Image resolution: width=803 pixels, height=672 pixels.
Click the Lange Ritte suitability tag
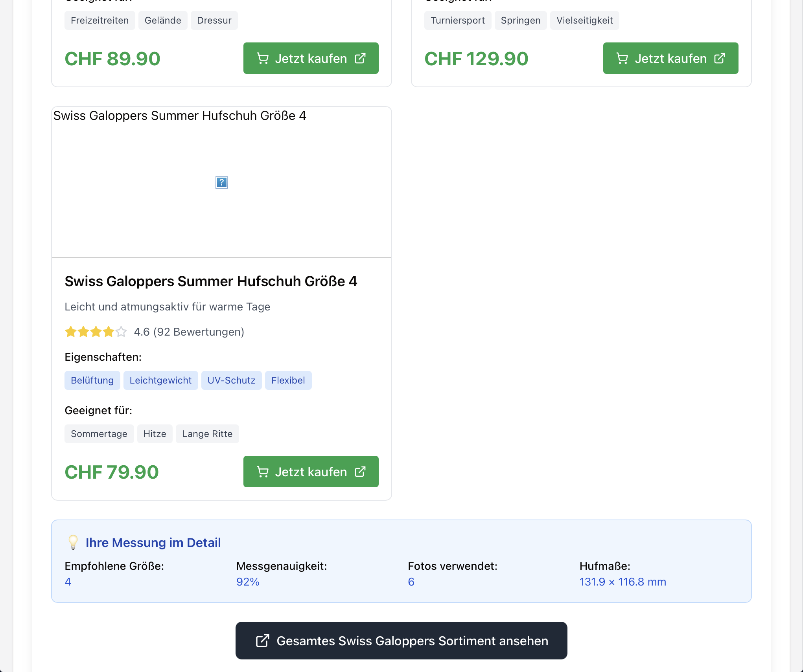pyautogui.click(x=207, y=434)
